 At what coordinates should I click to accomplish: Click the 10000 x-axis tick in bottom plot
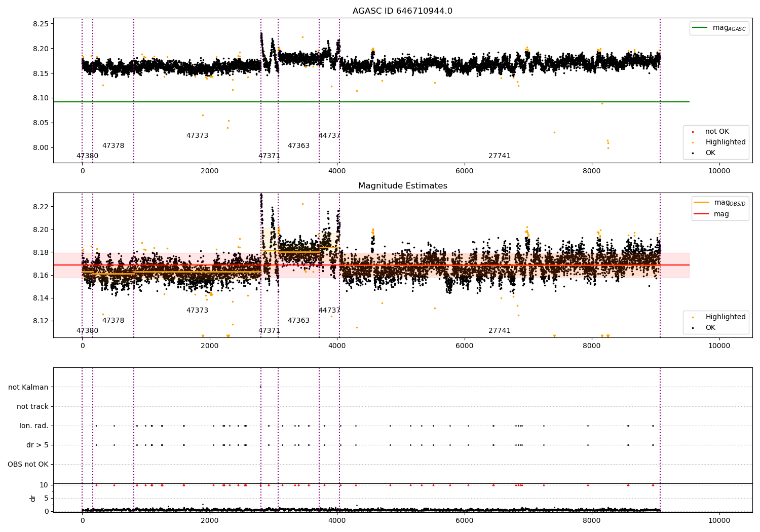click(719, 520)
